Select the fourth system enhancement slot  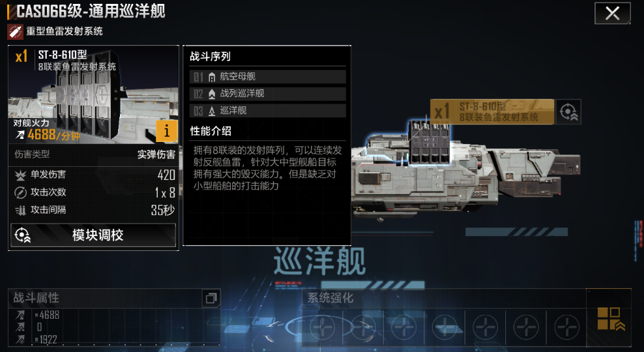445,328
